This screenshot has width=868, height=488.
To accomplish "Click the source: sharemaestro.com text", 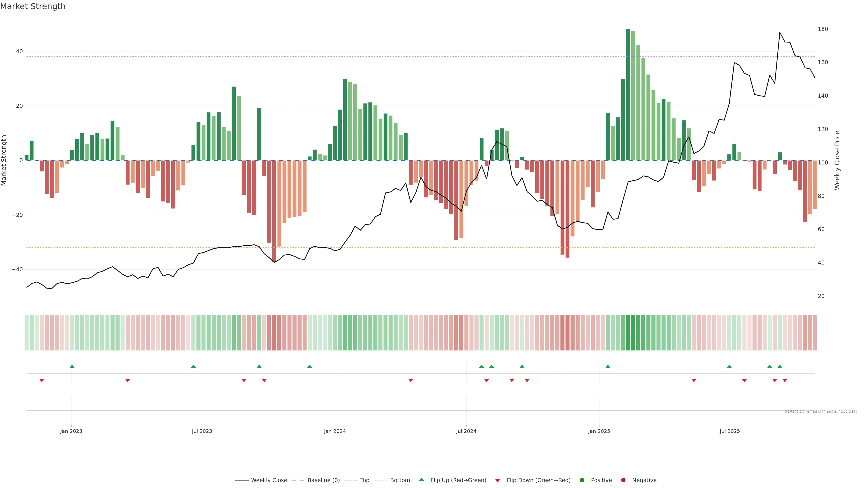I will (x=821, y=411).
